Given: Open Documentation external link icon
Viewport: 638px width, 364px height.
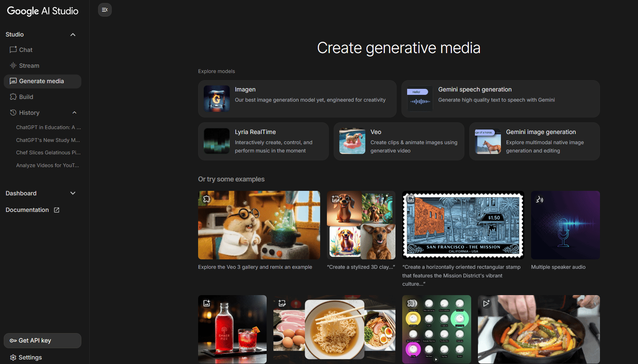Looking at the screenshot, I should 56,210.
